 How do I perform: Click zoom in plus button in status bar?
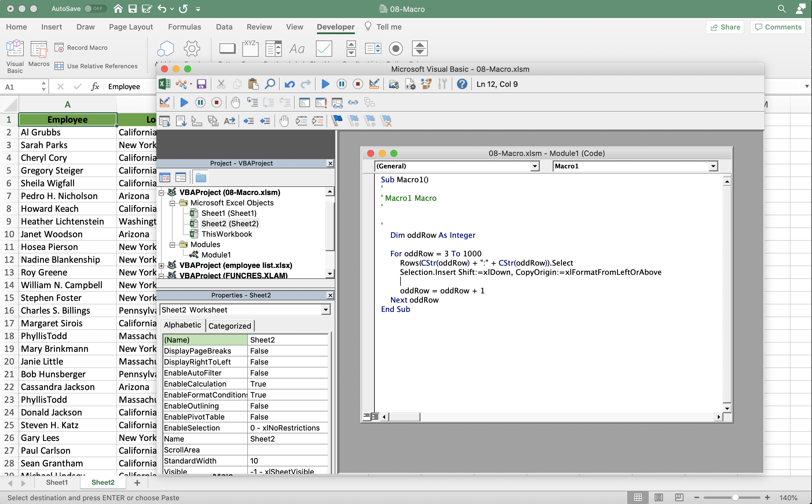click(x=767, y=497)
